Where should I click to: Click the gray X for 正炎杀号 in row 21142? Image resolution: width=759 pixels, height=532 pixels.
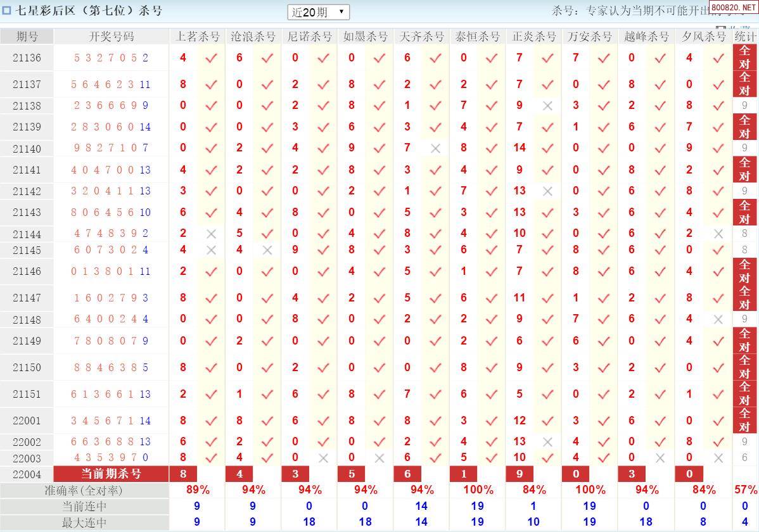(x=547, y=191)
